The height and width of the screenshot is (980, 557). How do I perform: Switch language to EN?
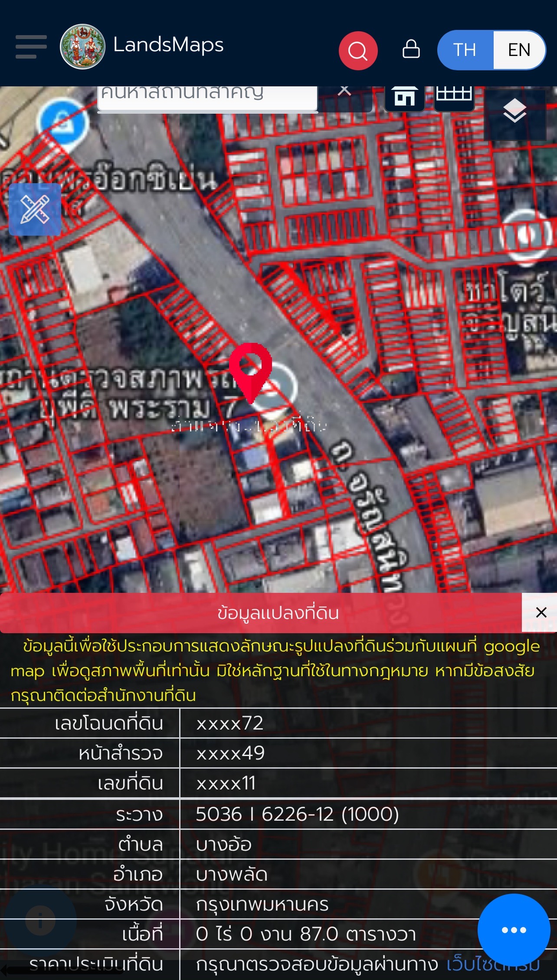click(519, 50)
